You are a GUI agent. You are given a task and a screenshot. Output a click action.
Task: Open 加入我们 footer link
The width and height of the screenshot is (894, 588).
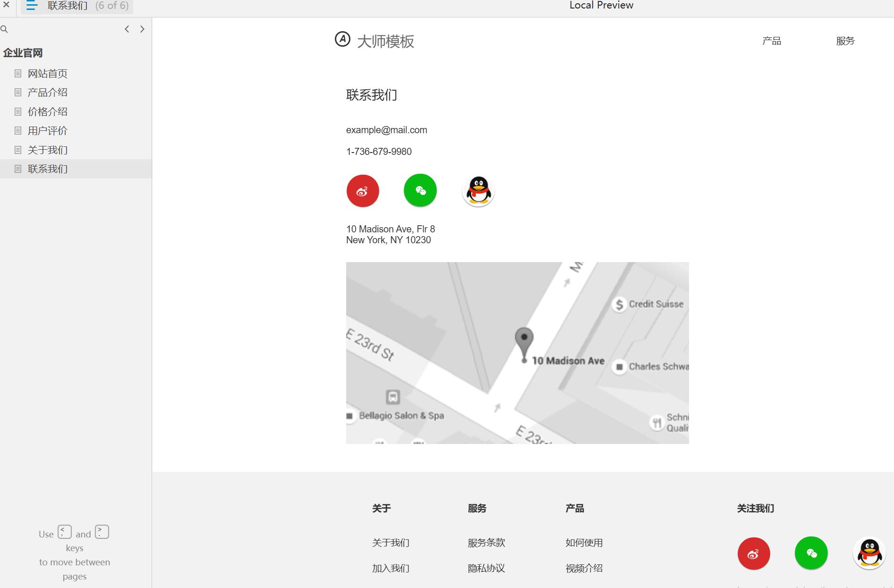391,568
